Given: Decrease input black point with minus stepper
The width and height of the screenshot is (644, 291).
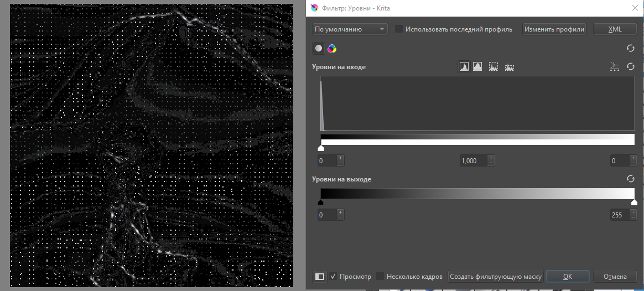Looking at the screenshot, I should [340, 163].
